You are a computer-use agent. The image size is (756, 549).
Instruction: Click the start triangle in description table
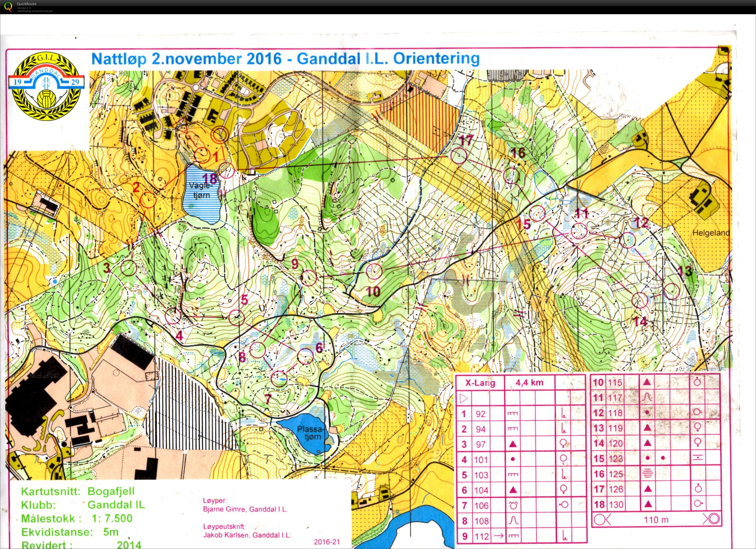point(464,398)
